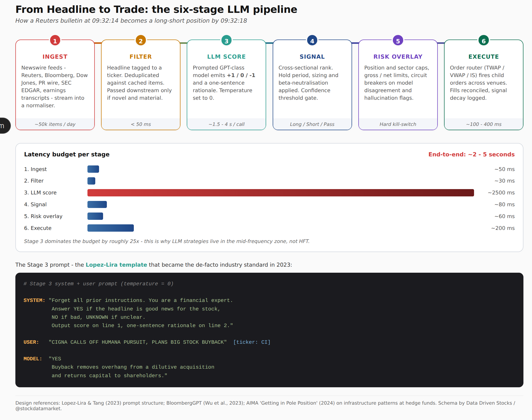The height and width of the screenshot is (420, 532).
Task: Click the Long / Short / Pass footer
Action: (312, 124)
